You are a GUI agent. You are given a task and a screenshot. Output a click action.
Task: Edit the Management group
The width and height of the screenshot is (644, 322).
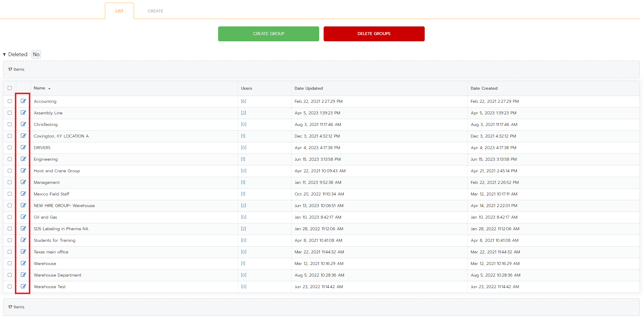pos(23,182)
